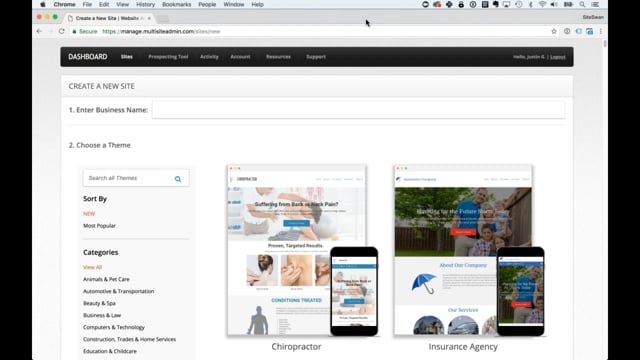Bookmark this page with the star icon
This screenshot has height=360, width=640.
pyautogui.click(x=554, y=31)
